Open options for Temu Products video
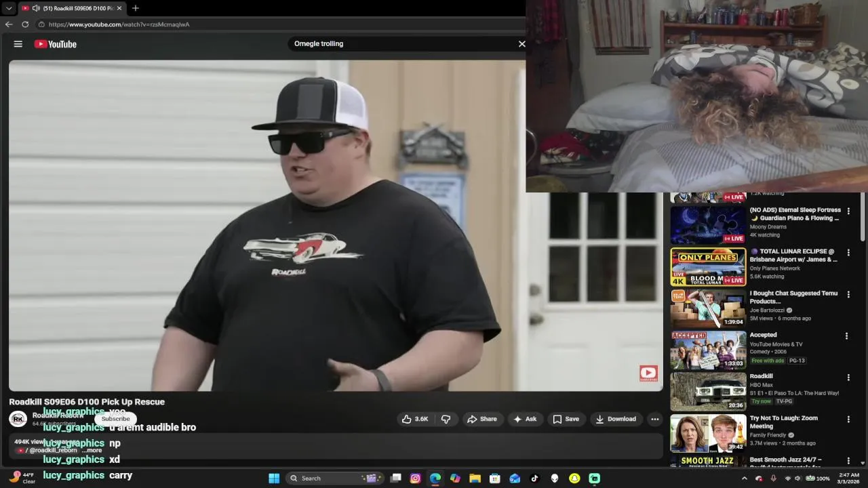The width and height of the screenshot is (868, 488). pyautogui.click(x=848, y=294)
